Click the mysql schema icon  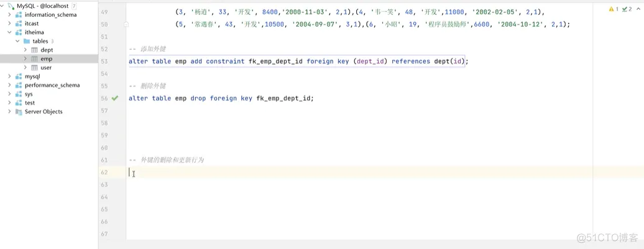(19, 77)
